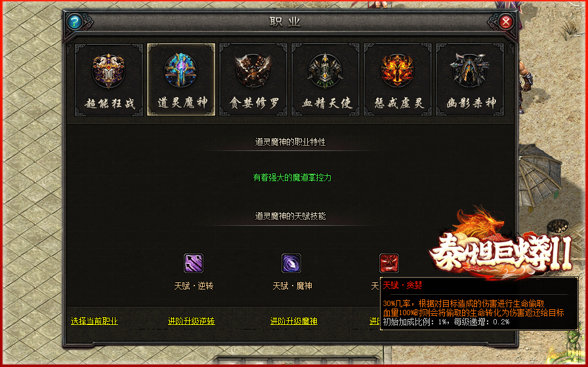Image resolution: width=588 pixels, height=367 pixels.
Task: Choose the 血精天使 class card
Action: tap(325, 79)
